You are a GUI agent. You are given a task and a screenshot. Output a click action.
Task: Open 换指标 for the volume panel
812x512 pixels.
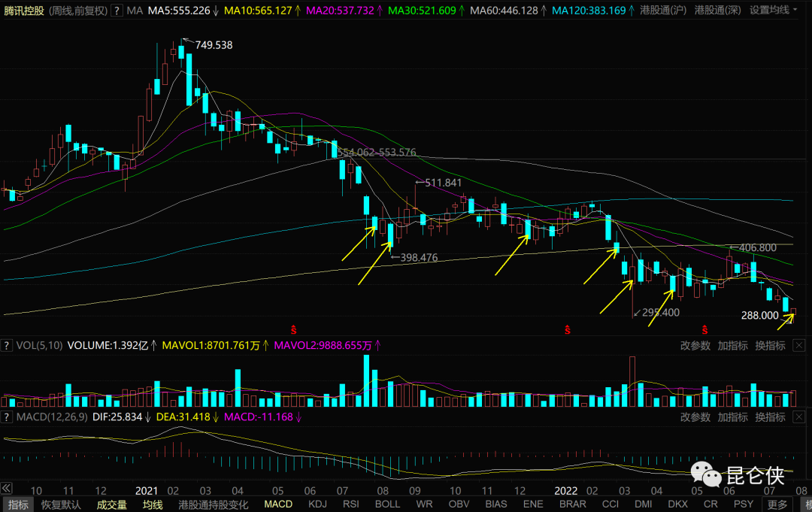click(x=770, y=346)
